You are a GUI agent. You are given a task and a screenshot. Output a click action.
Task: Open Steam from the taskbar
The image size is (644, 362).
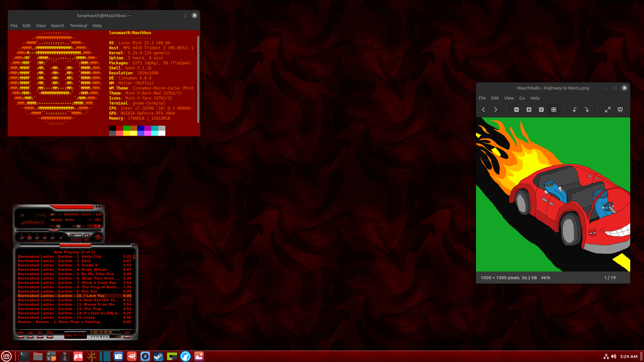click(x=159, y=356)
